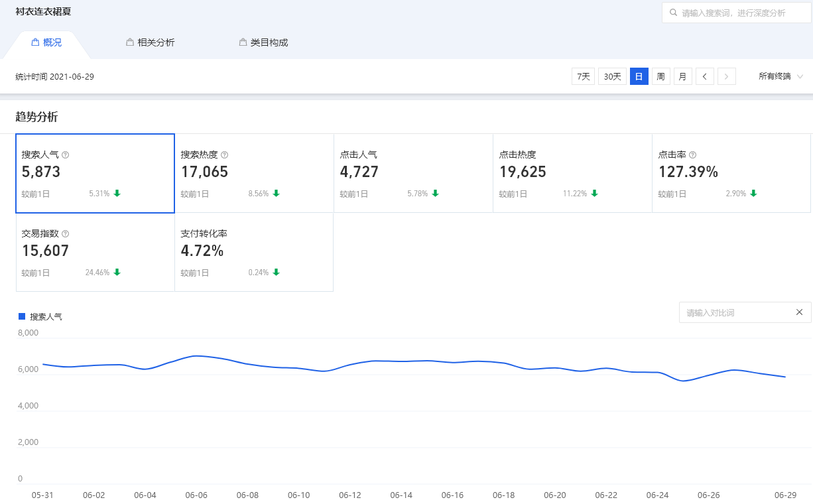Select the 点击热度 metric card
This screenshot has width=813, height=504.
pos(572,173)
